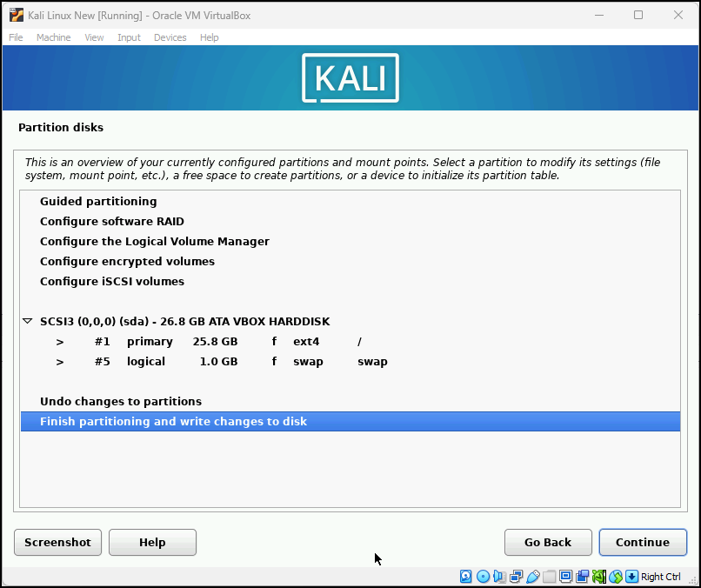This screenshot has height=588, width=701.
Task: Click the Go Back button
Action: pyautogui.click(x=548, y=543)
